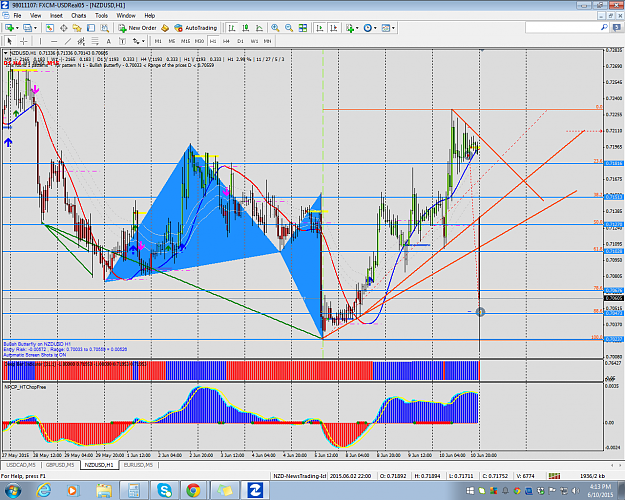The width and height of the screenshot is (625, 500).
Task: Select the bar chart display icon
Action: (232, 28)
